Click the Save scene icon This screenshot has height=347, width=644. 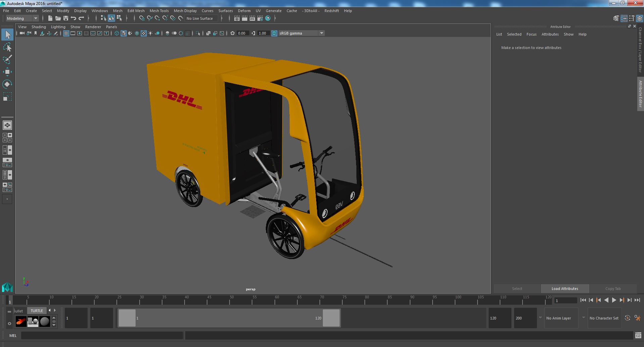click(x=66, y=18)
